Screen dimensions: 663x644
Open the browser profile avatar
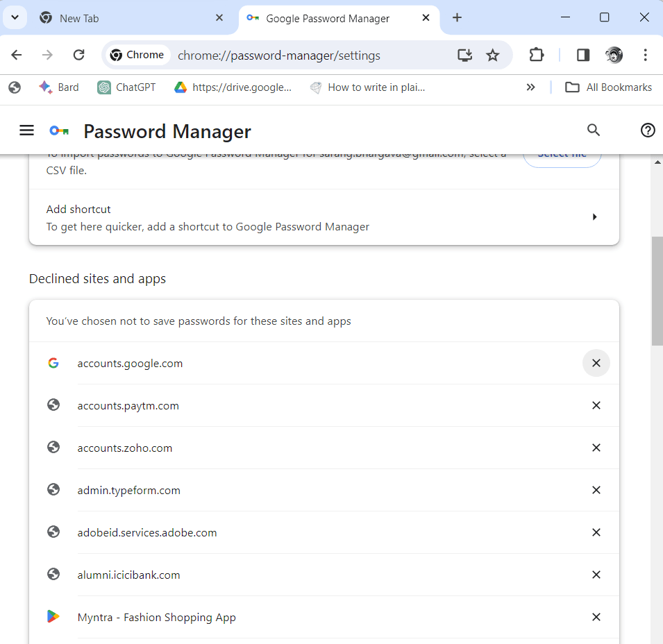click(x=615, y=54)
